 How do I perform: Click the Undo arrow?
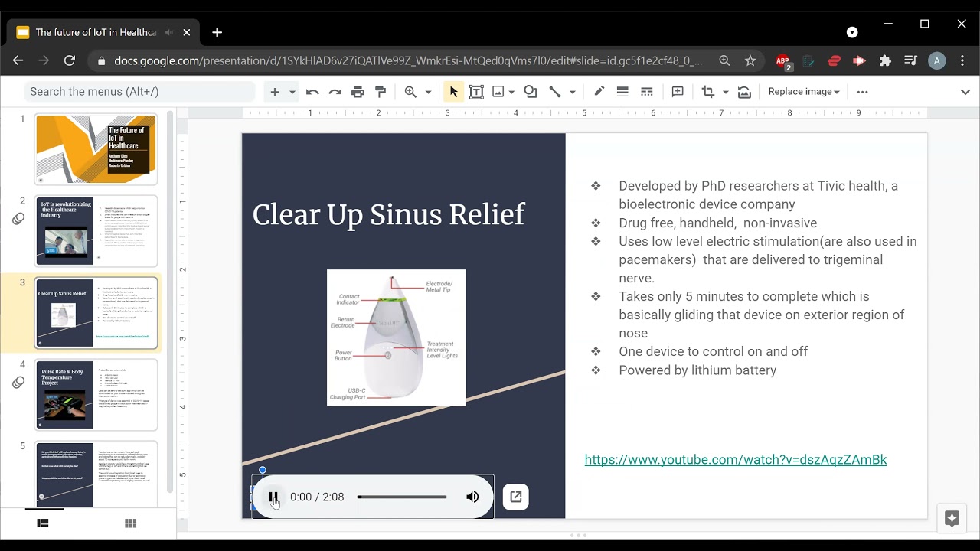[x=312, y=92]
